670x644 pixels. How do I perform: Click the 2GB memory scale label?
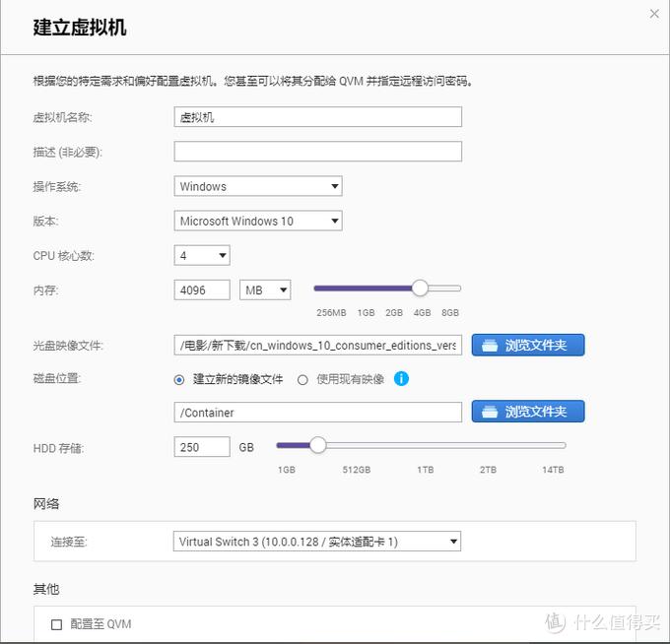click(x=394, y=312)
